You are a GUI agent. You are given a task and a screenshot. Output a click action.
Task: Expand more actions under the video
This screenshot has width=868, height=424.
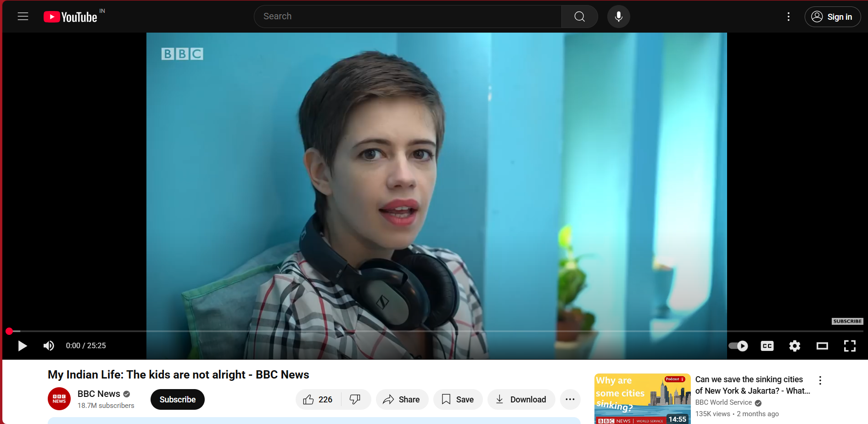coord(570,399)
